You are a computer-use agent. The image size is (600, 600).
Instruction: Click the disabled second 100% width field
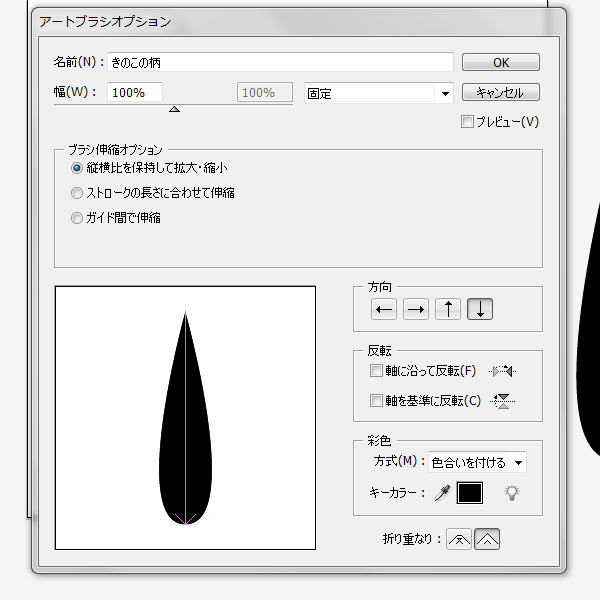point(265,92)
